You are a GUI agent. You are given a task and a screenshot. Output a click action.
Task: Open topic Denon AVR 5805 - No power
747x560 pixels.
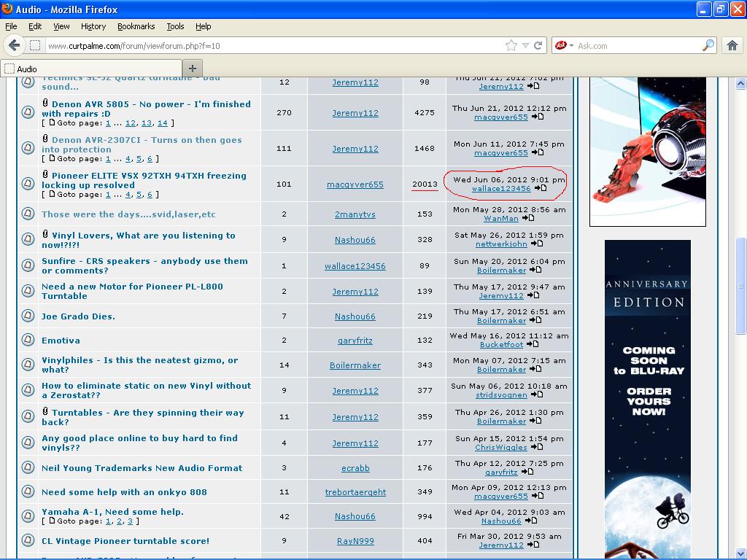pyautogui.click(x=146, y=109)
